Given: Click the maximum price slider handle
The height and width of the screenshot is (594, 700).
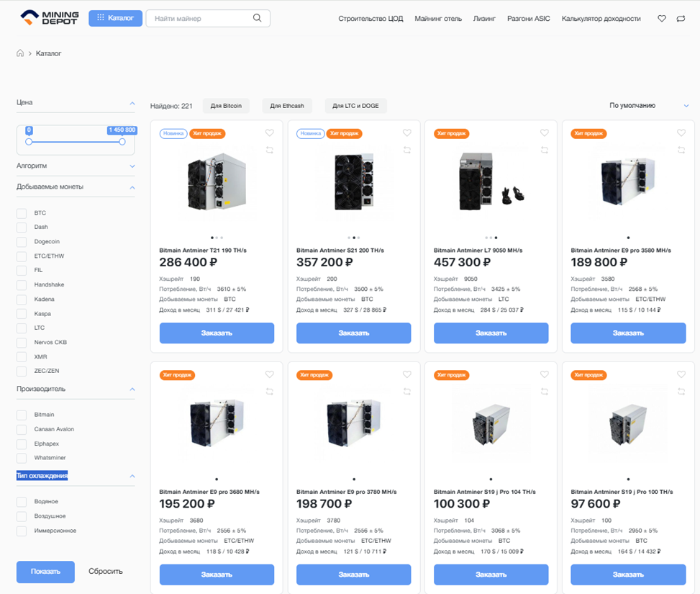Looking at the screenshot, I should click(122, 142).
